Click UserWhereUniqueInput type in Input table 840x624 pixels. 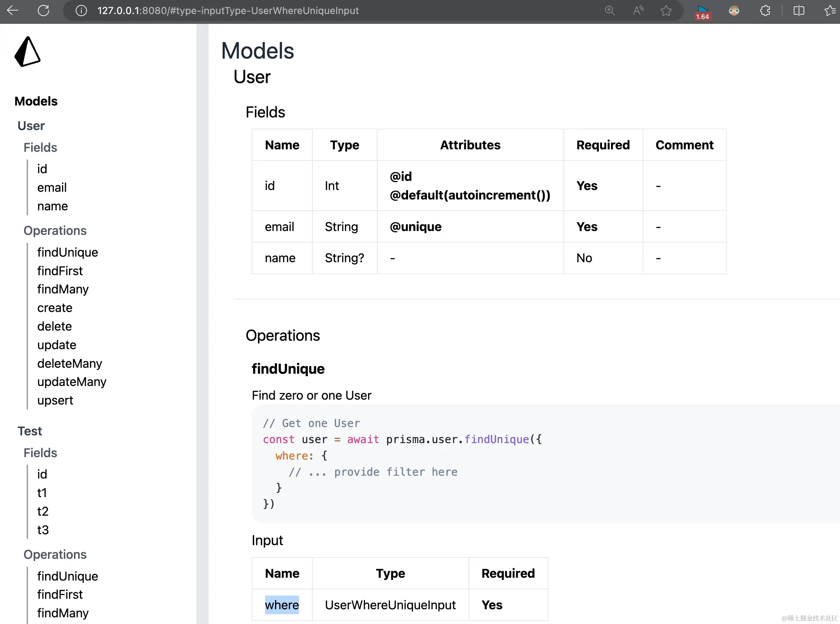click(390, 605)
